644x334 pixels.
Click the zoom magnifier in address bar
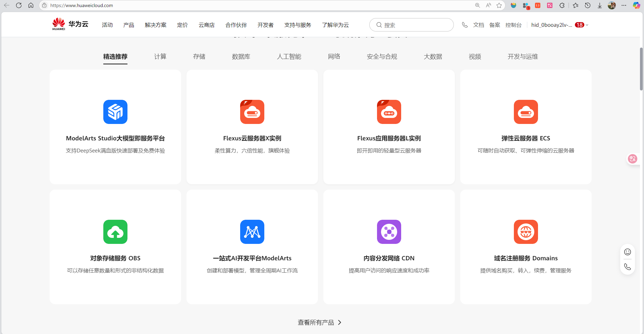pyautogui.click(x=478, y=5)
